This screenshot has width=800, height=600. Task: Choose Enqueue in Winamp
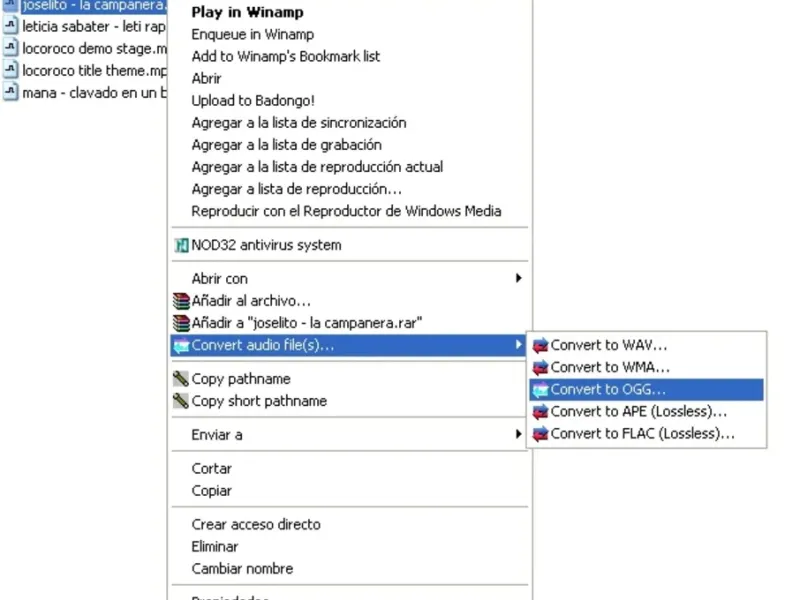point(252,35)
